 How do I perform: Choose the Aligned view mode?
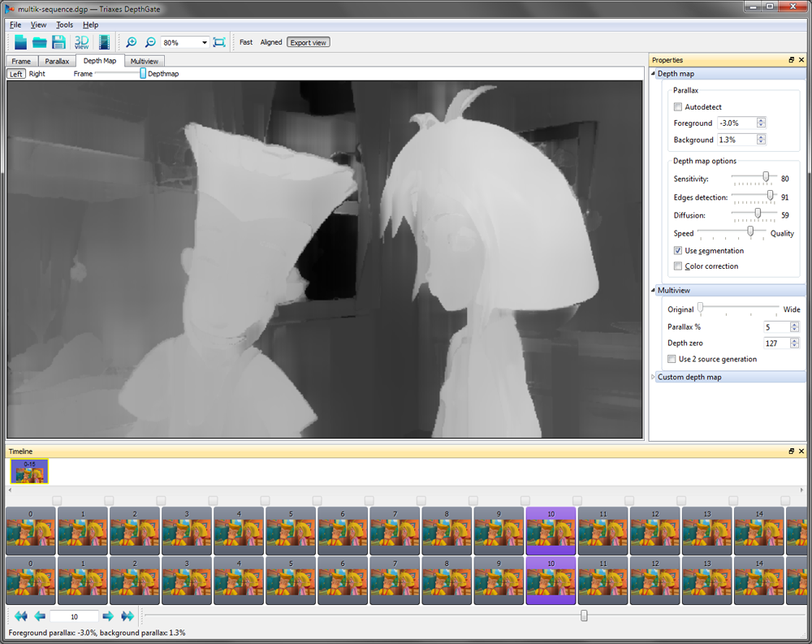click(x=271, y=42)
